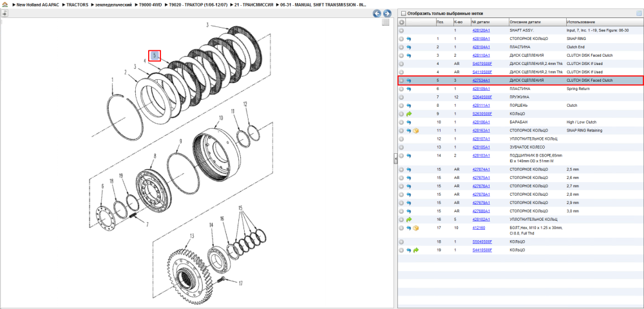Image resolution: width=644 pixels, height=309 pixels.
Task: Open the T9000 4WD breadcrumb
Action: tap(150, 5)
